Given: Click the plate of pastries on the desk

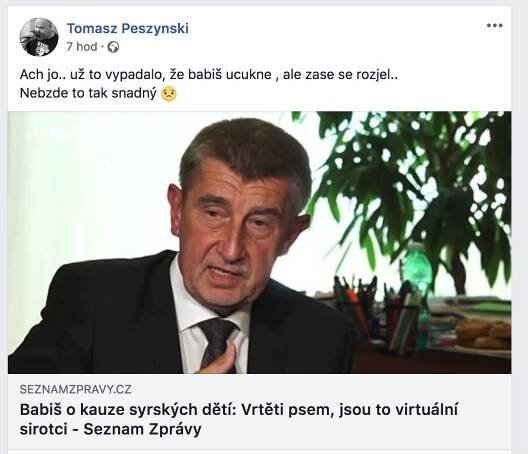Looking at the screenshot, I should (483, 333).
